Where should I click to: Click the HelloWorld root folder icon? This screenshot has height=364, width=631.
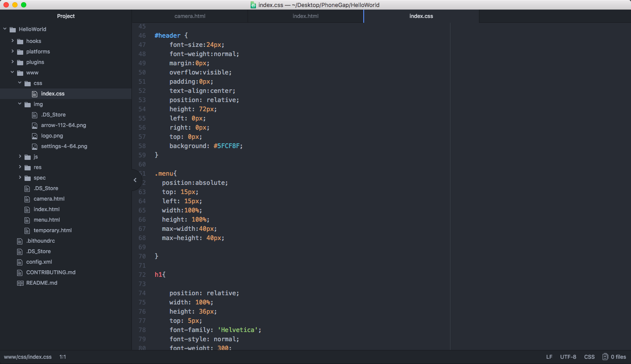click(x=12, y=29)
